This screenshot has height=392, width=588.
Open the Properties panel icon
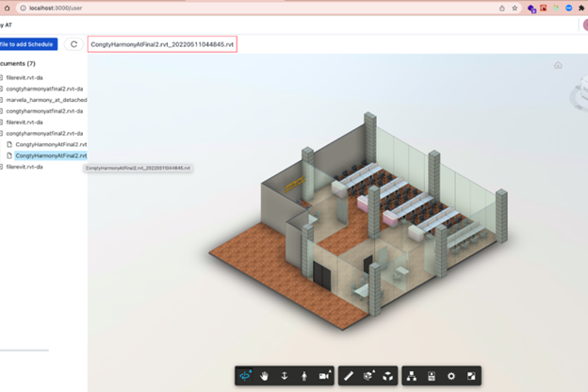(432, 375)
